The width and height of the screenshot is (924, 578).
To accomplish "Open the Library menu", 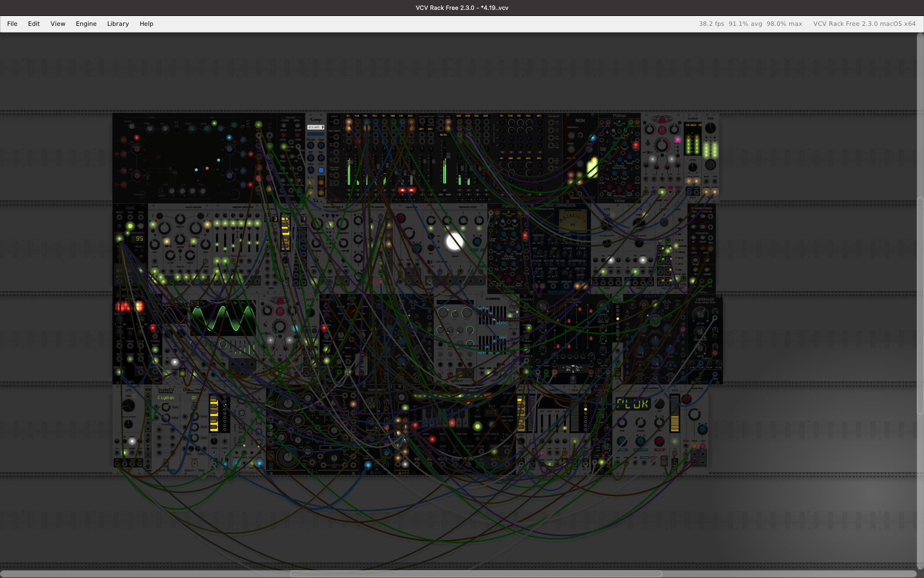I will 118,24.
